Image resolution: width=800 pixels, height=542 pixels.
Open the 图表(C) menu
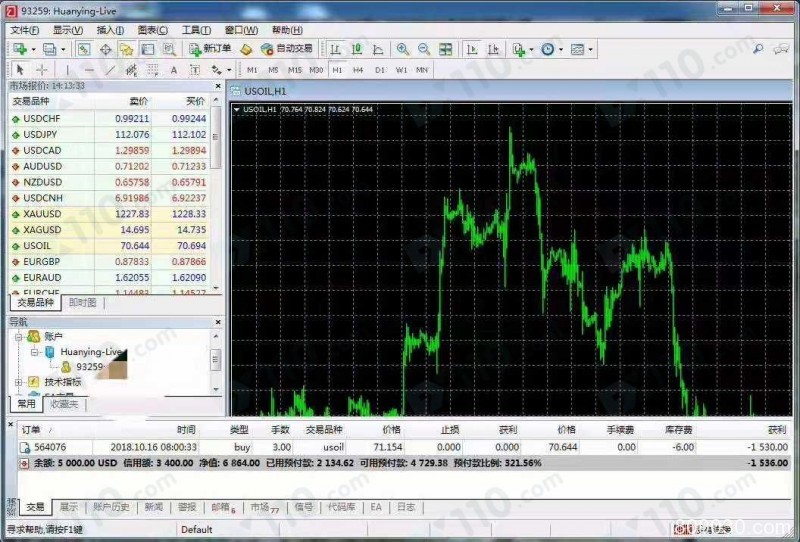(x=153, y=30)
